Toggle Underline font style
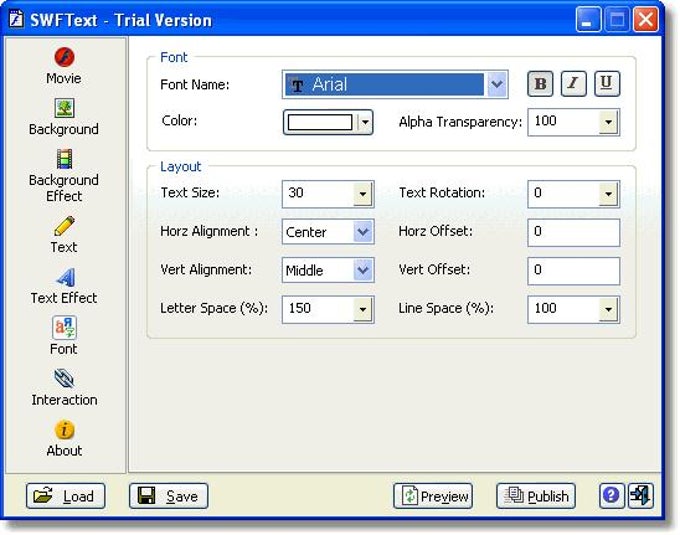 pyautogui.click(x=606, y=84)
